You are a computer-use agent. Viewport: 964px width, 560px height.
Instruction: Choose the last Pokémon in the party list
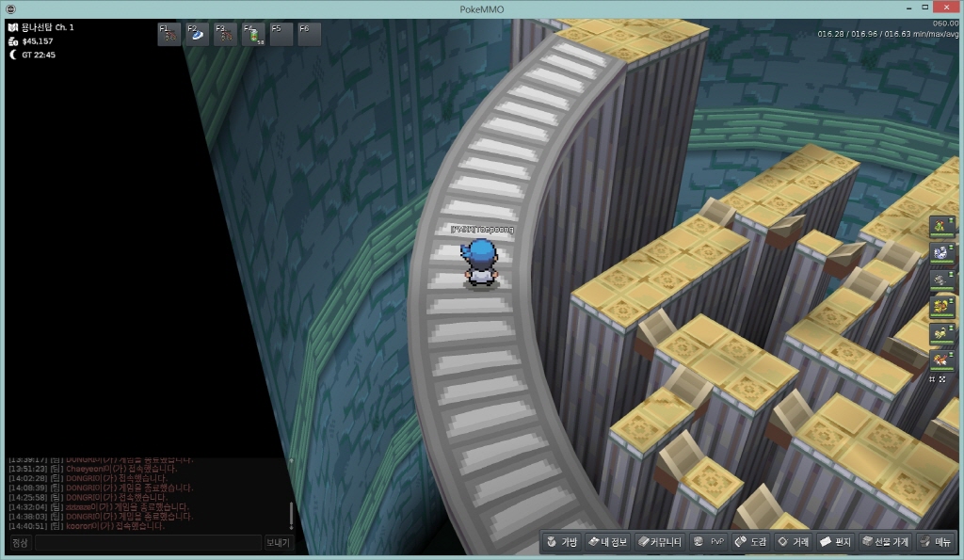coord(940,360)
